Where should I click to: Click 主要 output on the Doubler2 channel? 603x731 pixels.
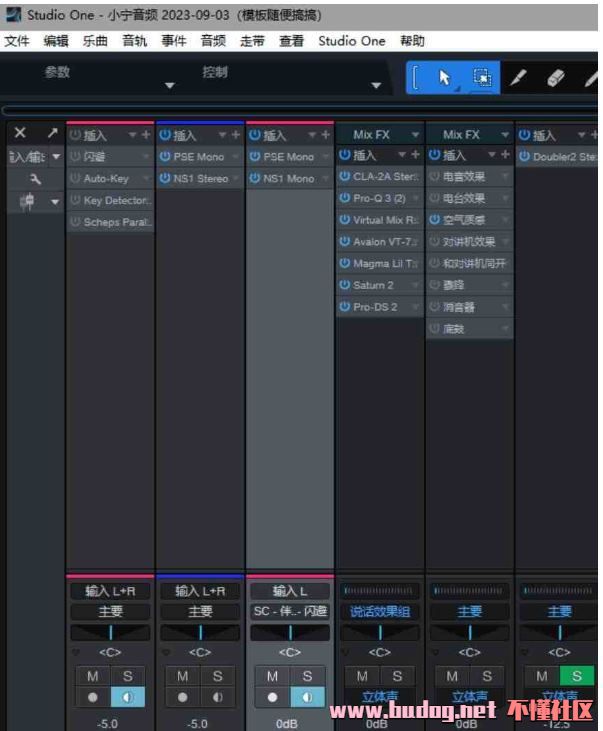pos(559,611)
